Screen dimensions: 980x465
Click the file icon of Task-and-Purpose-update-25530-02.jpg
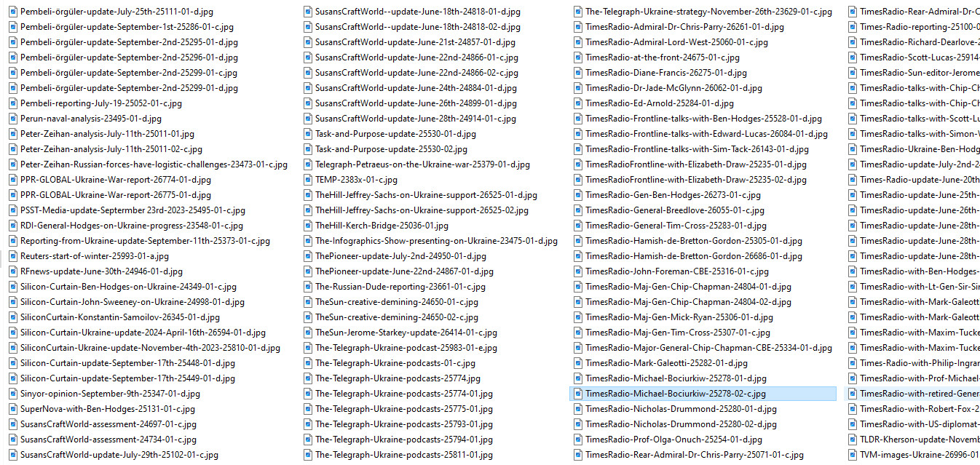pyautogui.click(x=308, y=149)
